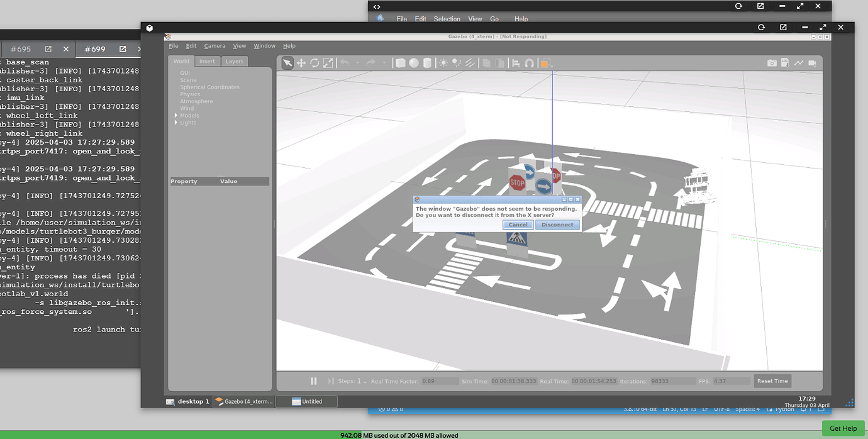Insert a box shape
The width and height of the screenshot is (868, 439).
400,63
